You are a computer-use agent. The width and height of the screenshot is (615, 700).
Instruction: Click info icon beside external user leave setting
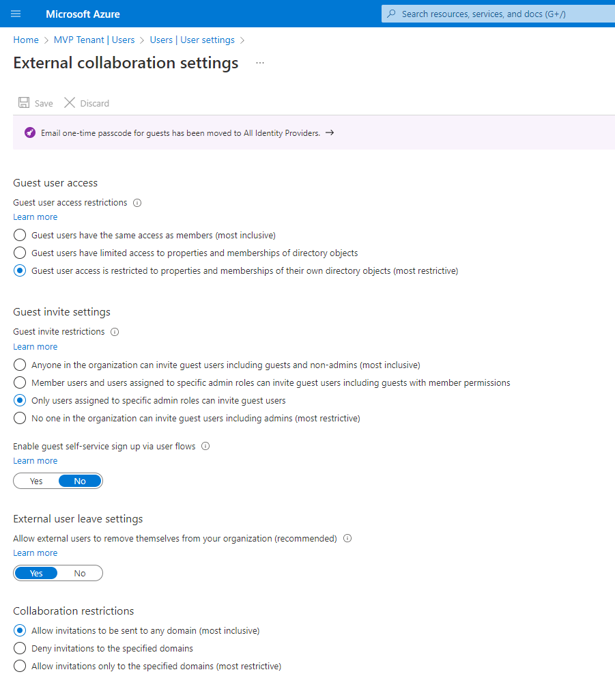(347, 538)
